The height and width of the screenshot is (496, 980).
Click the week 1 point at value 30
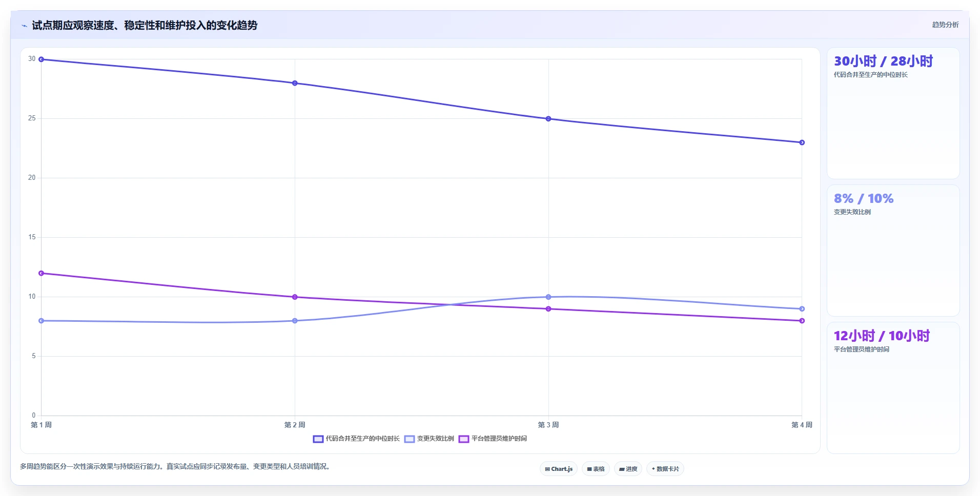click(42, 59)
